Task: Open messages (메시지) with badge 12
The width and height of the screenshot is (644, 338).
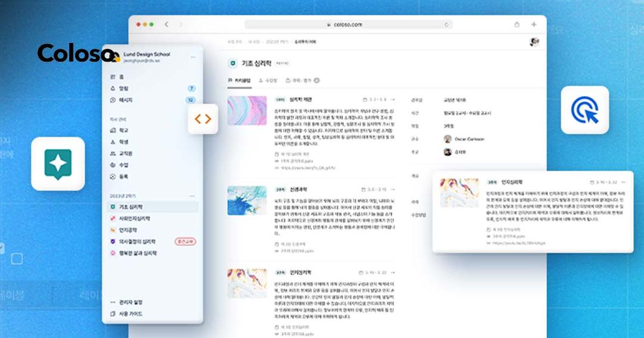Action: point(152,100)
